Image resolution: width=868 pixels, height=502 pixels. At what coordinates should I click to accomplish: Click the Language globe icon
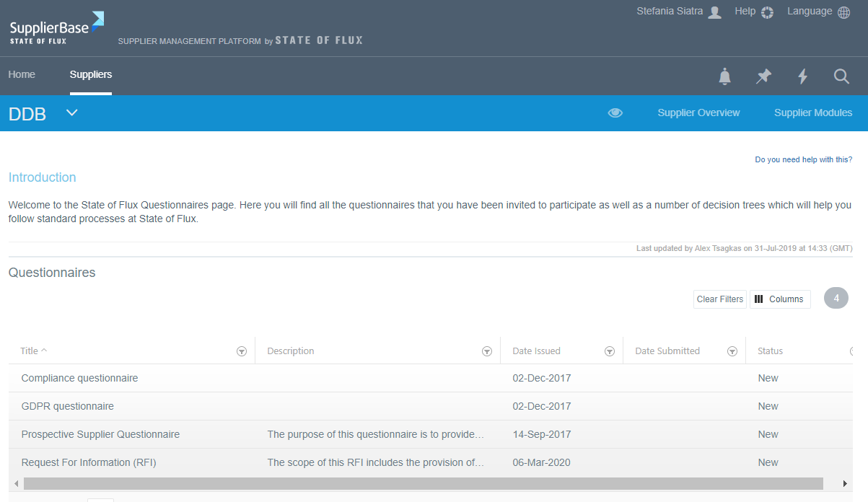[x=843, y=12]
